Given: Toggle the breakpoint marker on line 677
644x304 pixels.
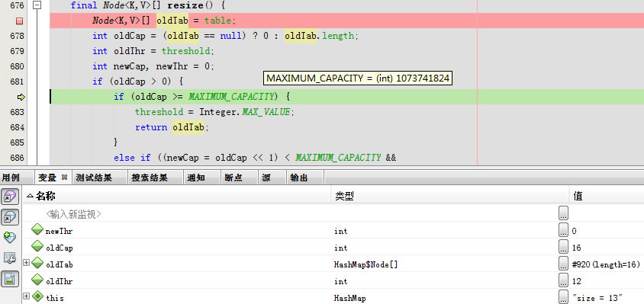Looking at the screenshot, I should point(19,21).
